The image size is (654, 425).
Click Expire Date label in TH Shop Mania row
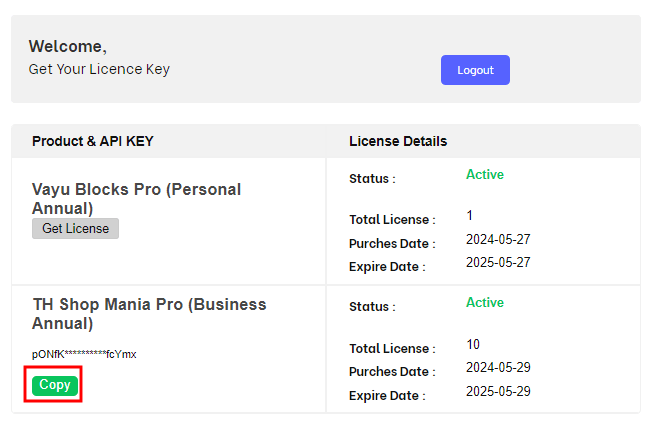pos(387,396)
